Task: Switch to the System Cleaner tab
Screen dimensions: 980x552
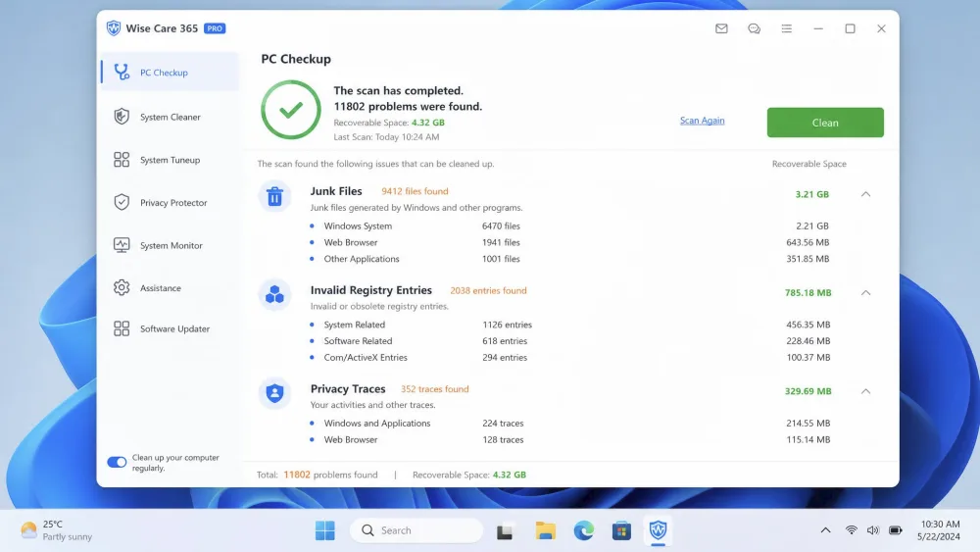Action: (x=170, y=117)
